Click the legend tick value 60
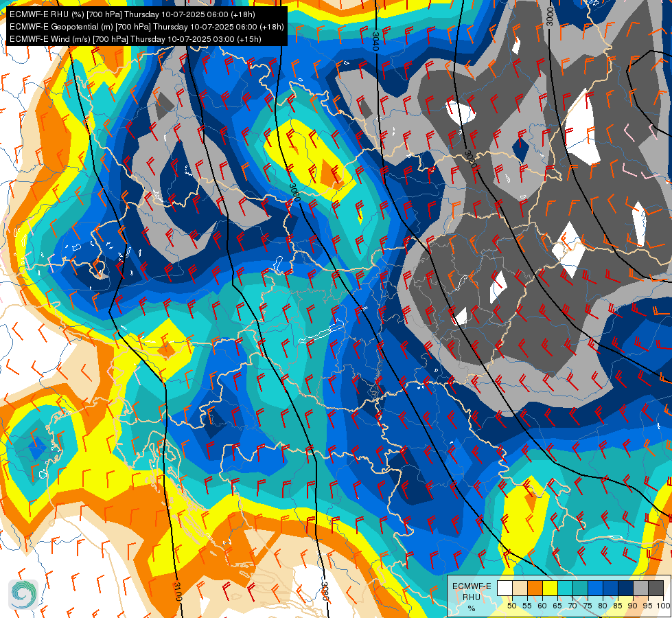Screen dimensions: 672x618 pos(542,606)
